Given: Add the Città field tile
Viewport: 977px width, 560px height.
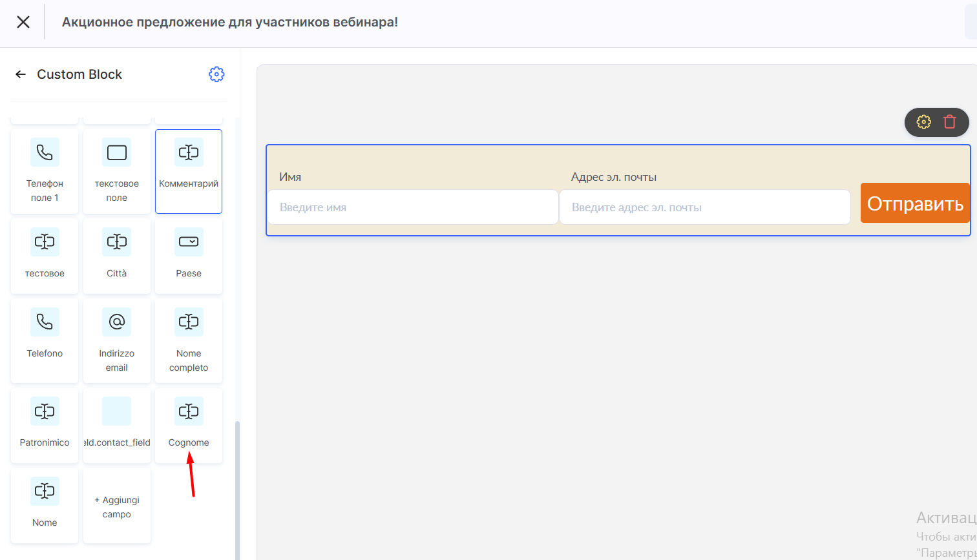Looking at the screenshot, I should pos(117,256).
